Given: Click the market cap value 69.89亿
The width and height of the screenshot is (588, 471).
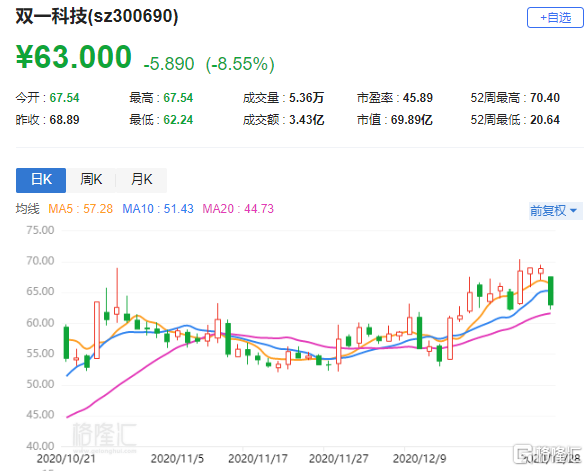Looking at the screenshot, I should (412, 120).
